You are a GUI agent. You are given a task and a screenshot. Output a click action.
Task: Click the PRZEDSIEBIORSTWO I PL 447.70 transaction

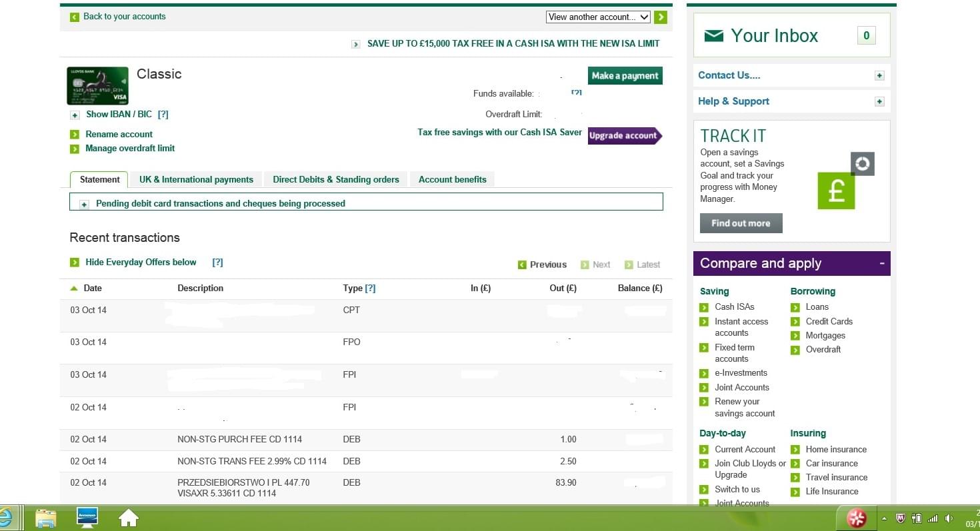pyautogui.click(x=243, y=488)
